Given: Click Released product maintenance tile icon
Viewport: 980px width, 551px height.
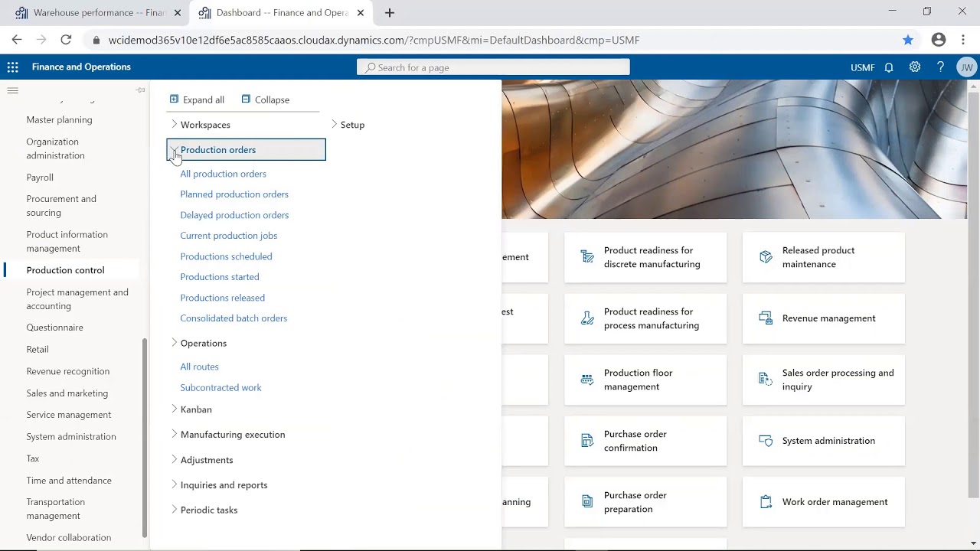Looking at the screenshot, I should [x=766, y=257].
